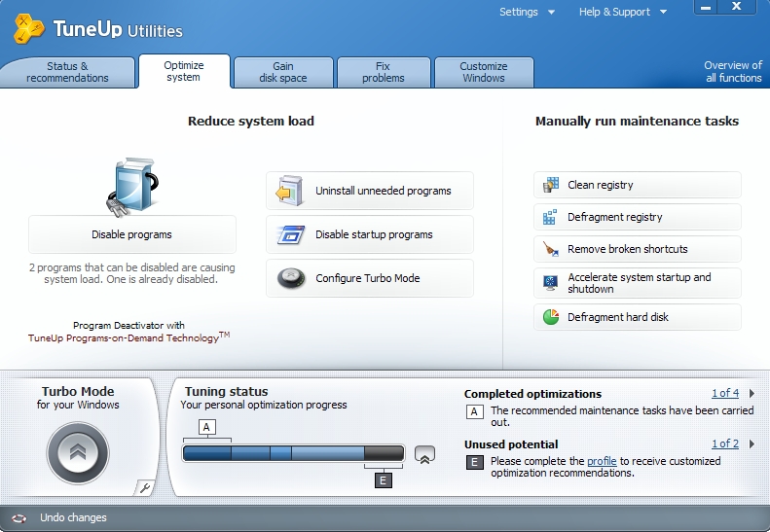Image resolution: width=770 pixels, height=532 pixels.
Task: Run Accelerate system startup and shutdown
Action: [x=638, y=283]
